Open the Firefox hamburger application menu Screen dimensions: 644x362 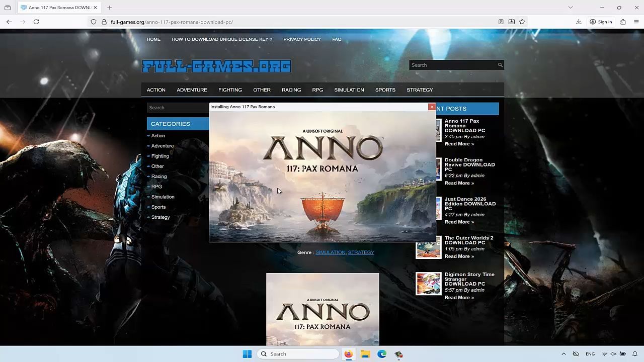click(636, 22)
